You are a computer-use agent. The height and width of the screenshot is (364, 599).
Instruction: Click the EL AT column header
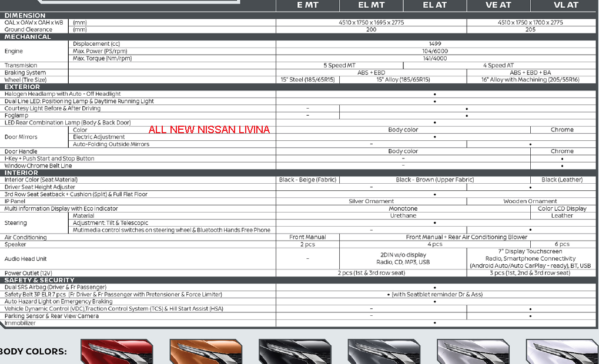point(435,5)
